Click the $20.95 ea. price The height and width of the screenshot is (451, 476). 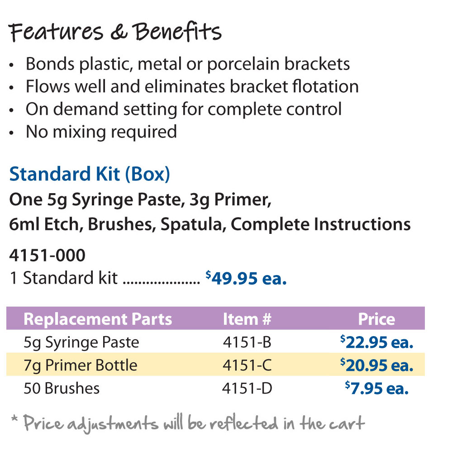376,365
